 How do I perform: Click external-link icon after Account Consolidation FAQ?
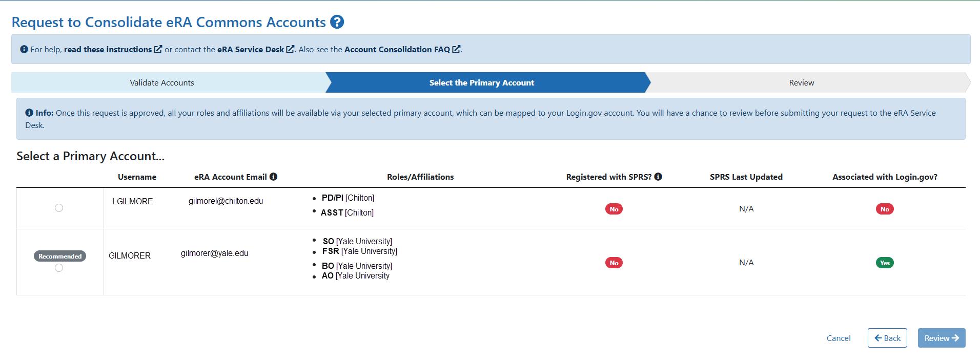tap(457, 49)
